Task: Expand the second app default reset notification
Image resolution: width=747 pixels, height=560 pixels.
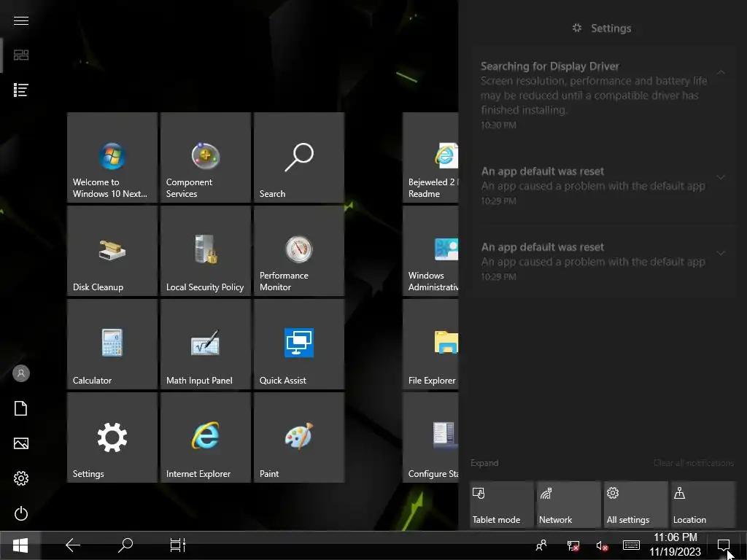Action: pos(721,253)
